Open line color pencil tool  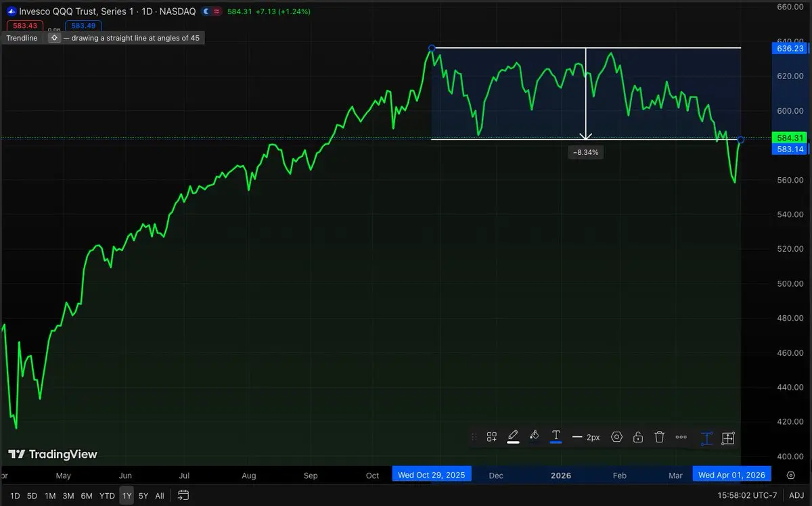click(x=513, y=437)
